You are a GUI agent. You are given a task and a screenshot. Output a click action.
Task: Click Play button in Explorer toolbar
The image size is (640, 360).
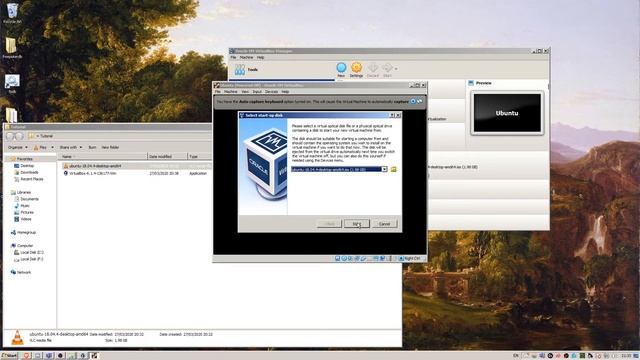point(41,147)
